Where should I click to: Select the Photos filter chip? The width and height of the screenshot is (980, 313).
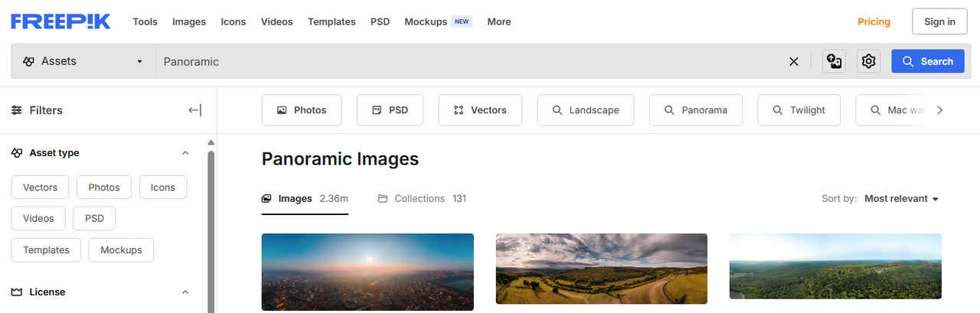pyautogui.click(x=302, y=110)
